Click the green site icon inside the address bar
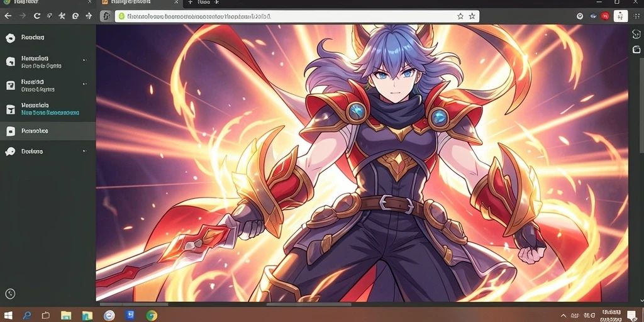The image size is (644, 322). [x=121, y=16]
